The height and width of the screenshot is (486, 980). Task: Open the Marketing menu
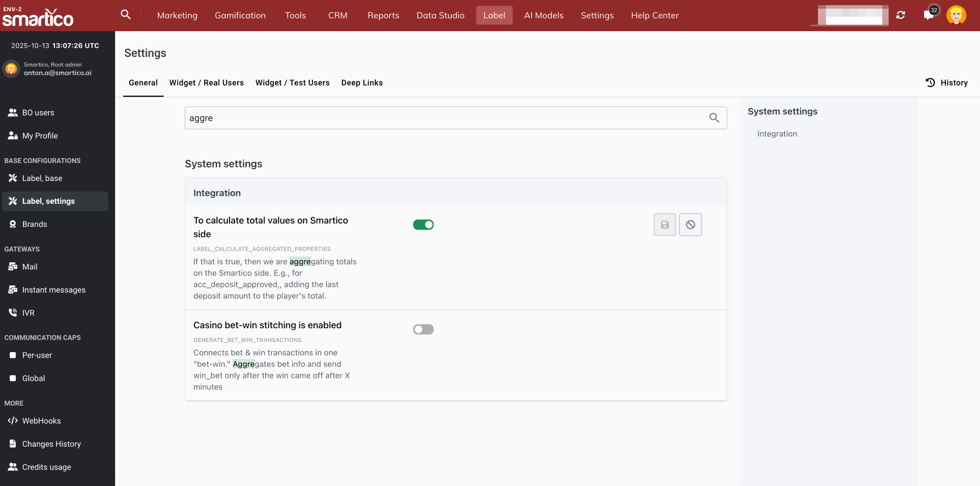pyautogui.click(x=177, y=15)
